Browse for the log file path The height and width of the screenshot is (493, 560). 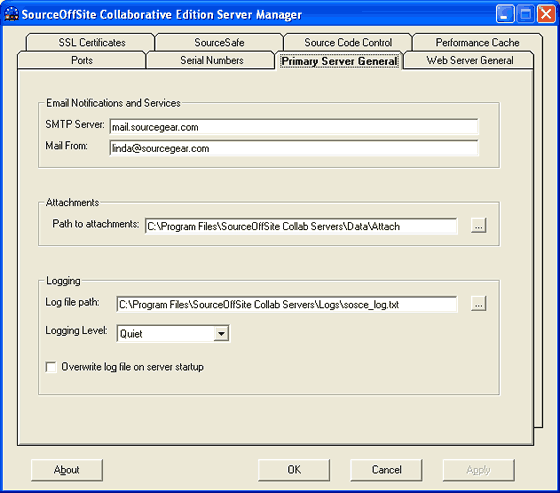pyautogui.click(x=479, y=304)
